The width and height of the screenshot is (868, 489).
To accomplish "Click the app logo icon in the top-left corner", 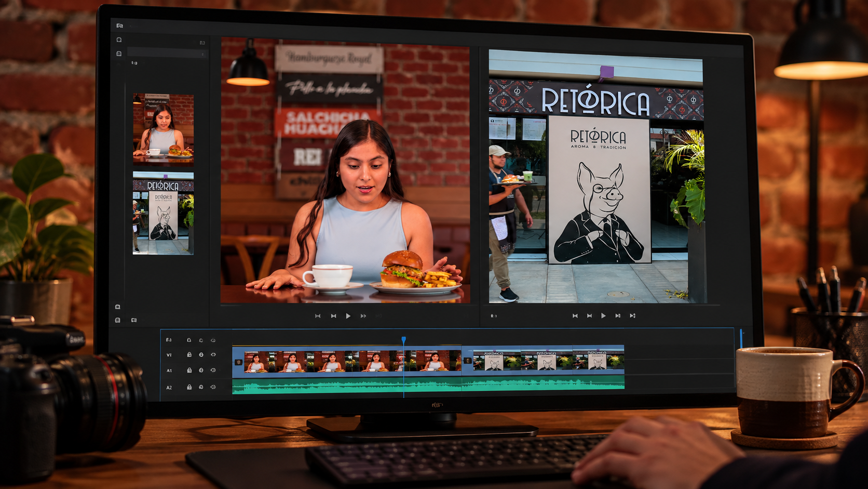I will [120, 25].
